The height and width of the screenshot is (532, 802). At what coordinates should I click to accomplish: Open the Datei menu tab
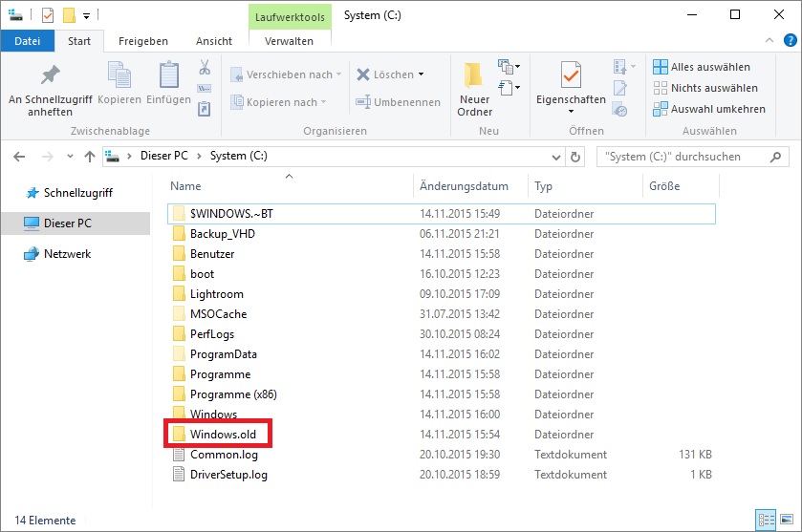pyautogui.click(x=27, y=41)
